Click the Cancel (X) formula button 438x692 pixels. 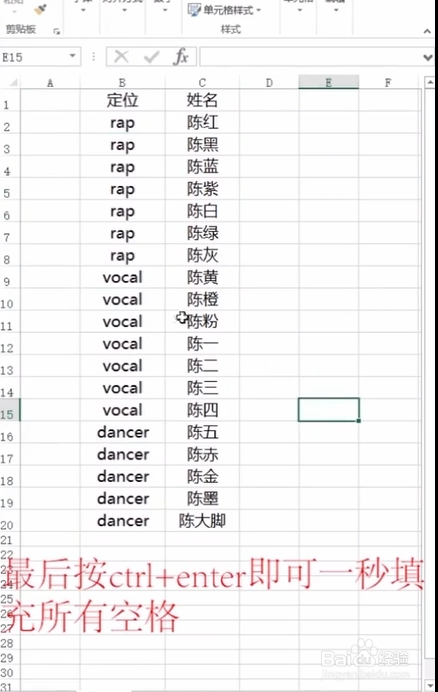point(121,56)
